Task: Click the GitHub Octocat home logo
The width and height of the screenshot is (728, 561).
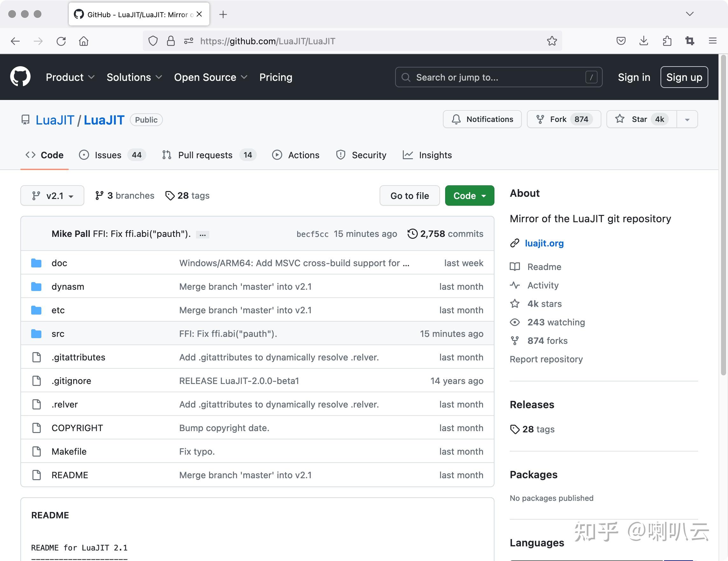Action: point(20,77)
